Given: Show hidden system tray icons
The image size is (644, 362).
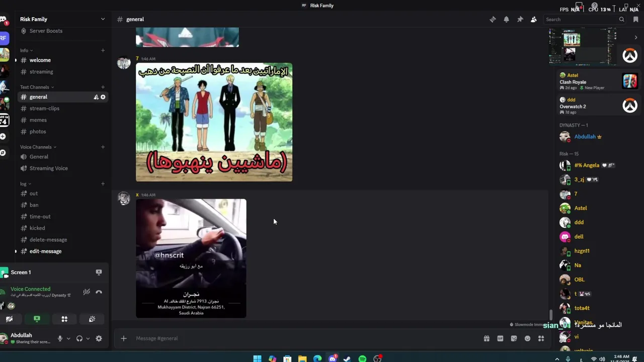Looking at the screenshot, I should coord(557,358).
